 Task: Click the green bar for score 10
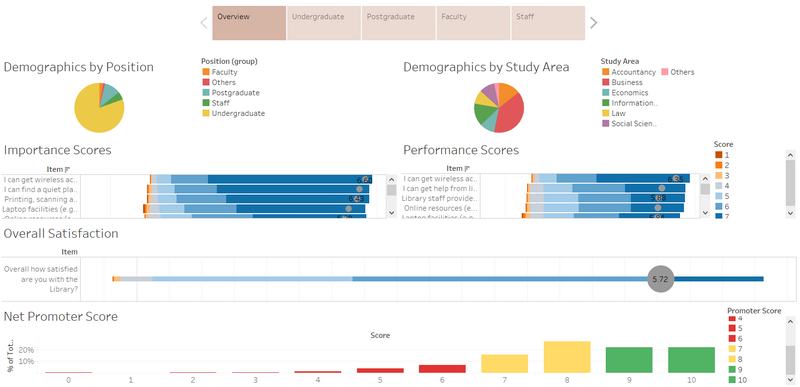click(x=691, y=360)
